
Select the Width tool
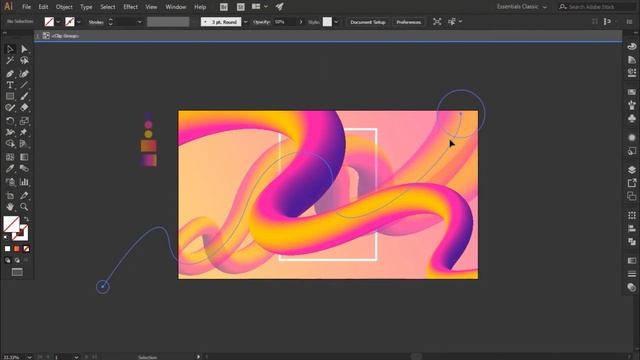click(10, 132)
